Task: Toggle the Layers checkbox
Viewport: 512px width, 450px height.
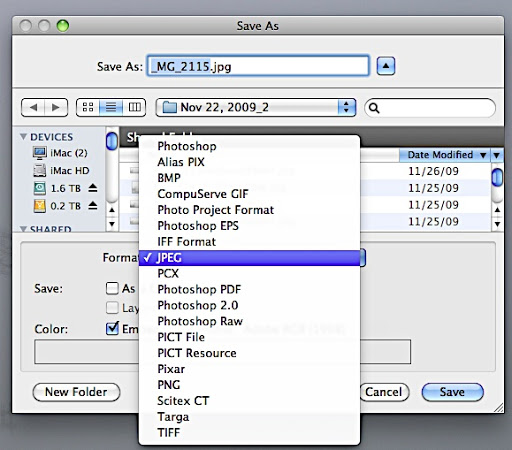Action: click(x=112, y=308)
